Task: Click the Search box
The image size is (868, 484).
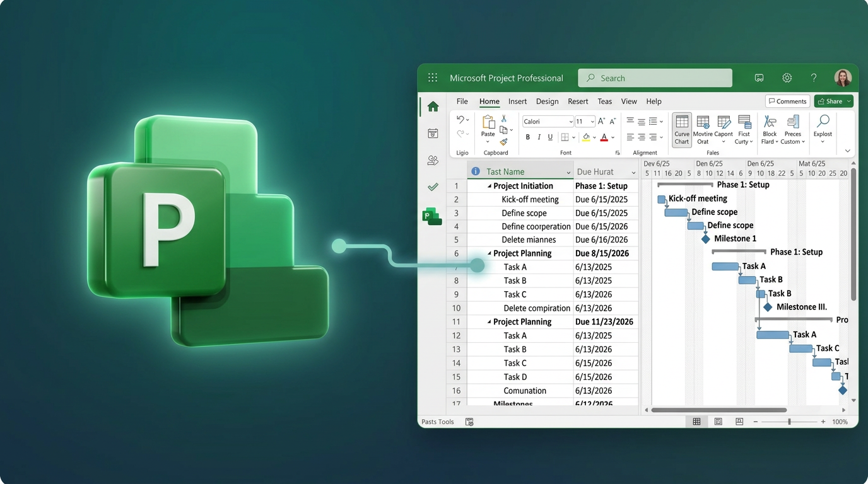Action: click(655, 78)
